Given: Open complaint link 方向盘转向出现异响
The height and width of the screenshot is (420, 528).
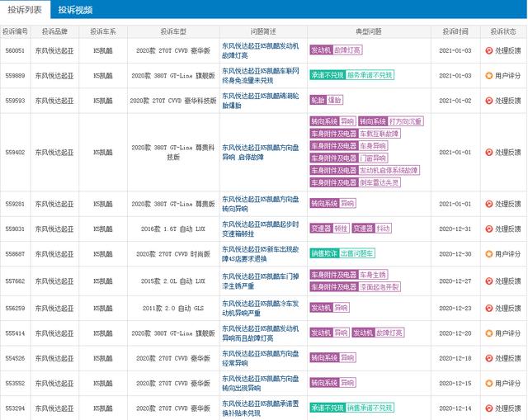Looking at the screenshot, I should 261,383.
